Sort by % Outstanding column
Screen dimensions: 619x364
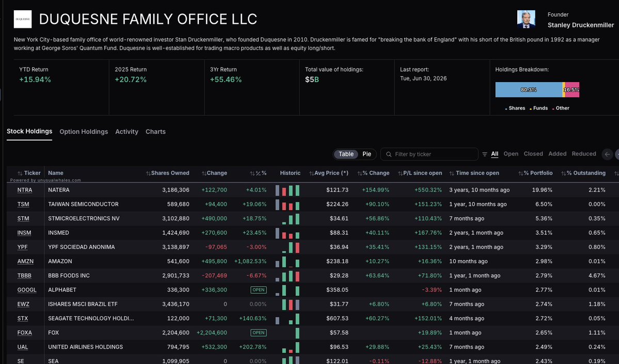[583, 173]
